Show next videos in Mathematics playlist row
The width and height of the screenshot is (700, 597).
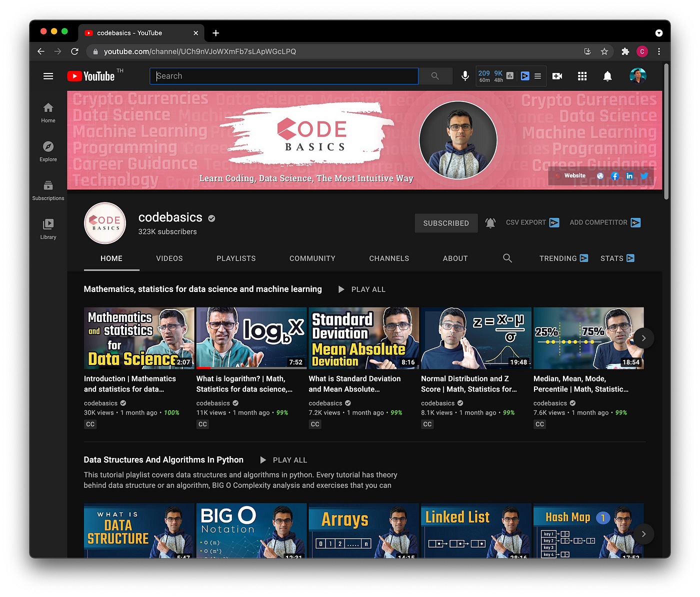coord(643,338)
